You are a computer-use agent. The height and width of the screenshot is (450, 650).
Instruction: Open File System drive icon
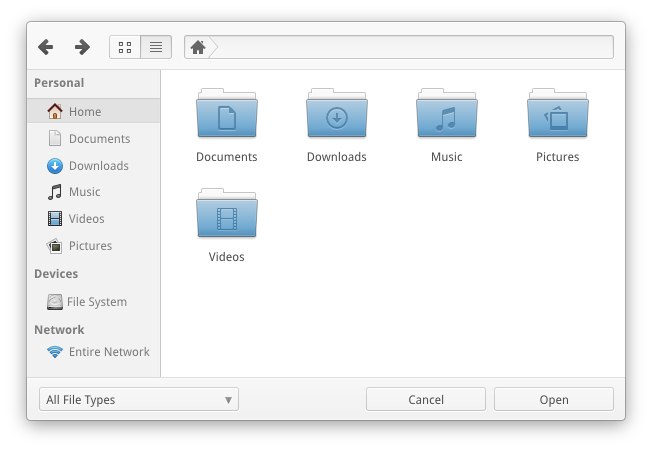[55, 302]
